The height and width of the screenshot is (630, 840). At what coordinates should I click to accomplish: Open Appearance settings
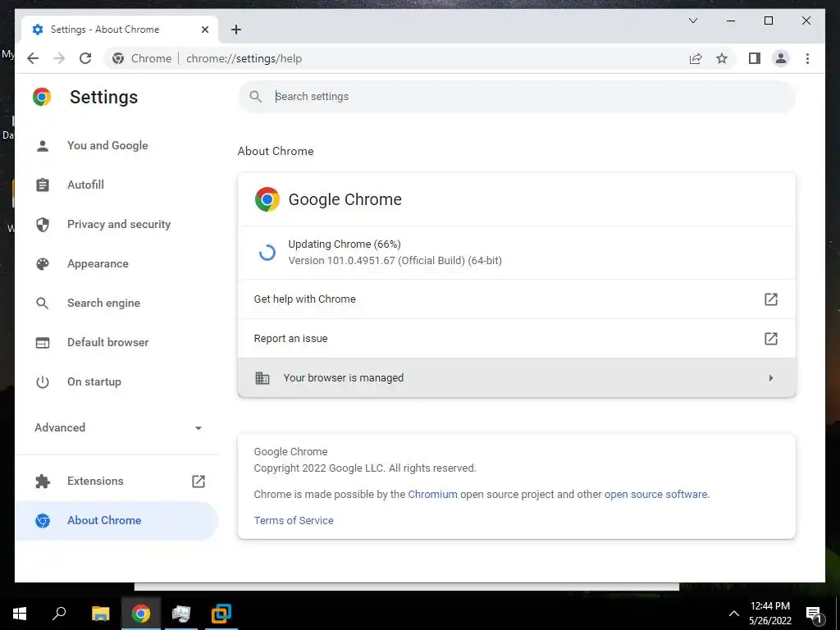pyautogui.click(x=116, y=263)
